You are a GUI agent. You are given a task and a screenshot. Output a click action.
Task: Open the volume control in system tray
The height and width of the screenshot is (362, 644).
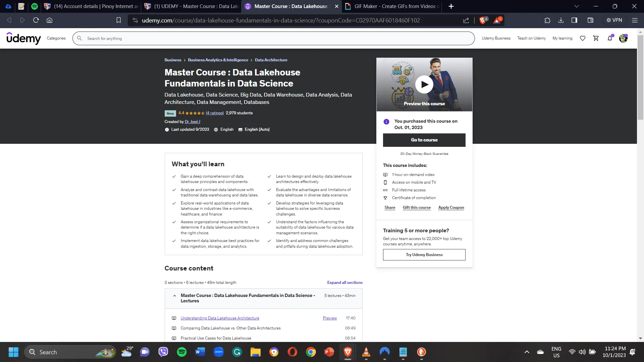[582, 352]
